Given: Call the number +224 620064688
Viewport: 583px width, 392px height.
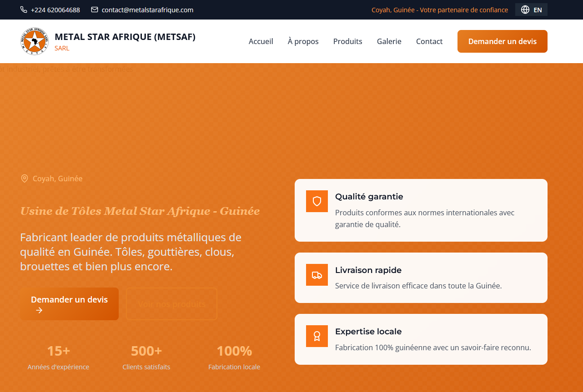Looking at the screenshot, I should [55, 10].
